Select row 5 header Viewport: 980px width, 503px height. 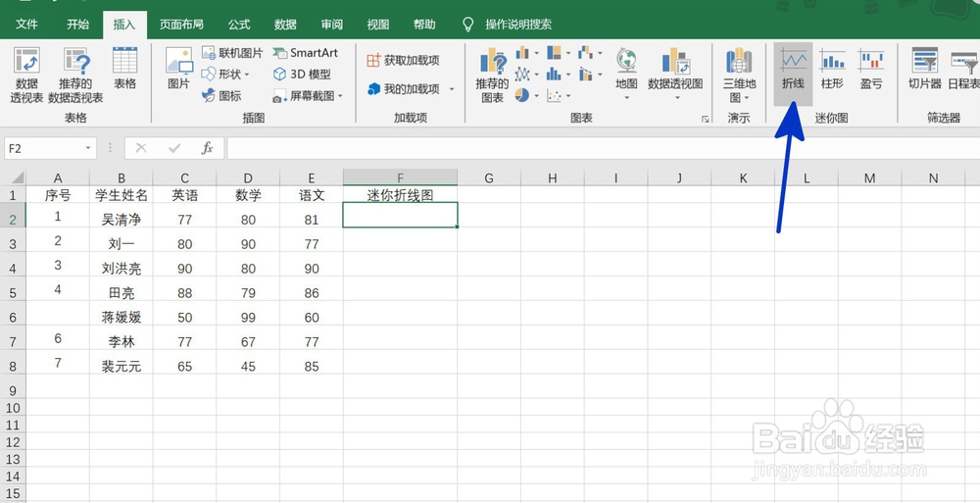13,293
